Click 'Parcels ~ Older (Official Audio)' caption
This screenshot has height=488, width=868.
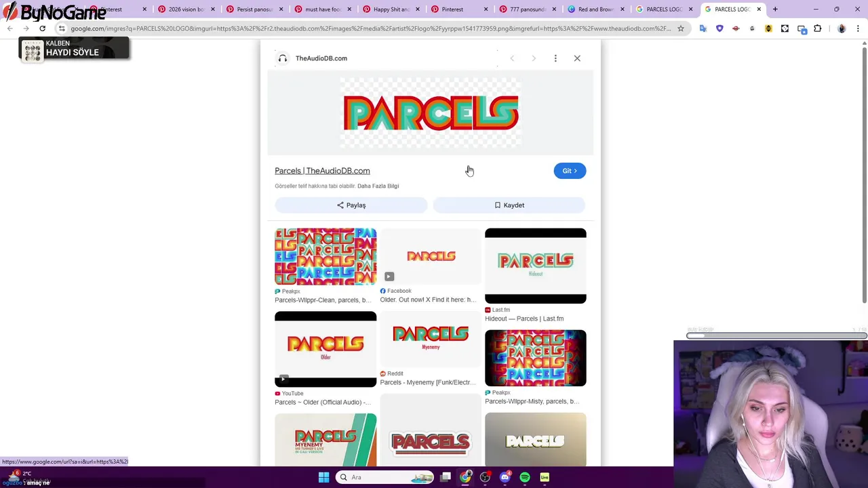323,402
